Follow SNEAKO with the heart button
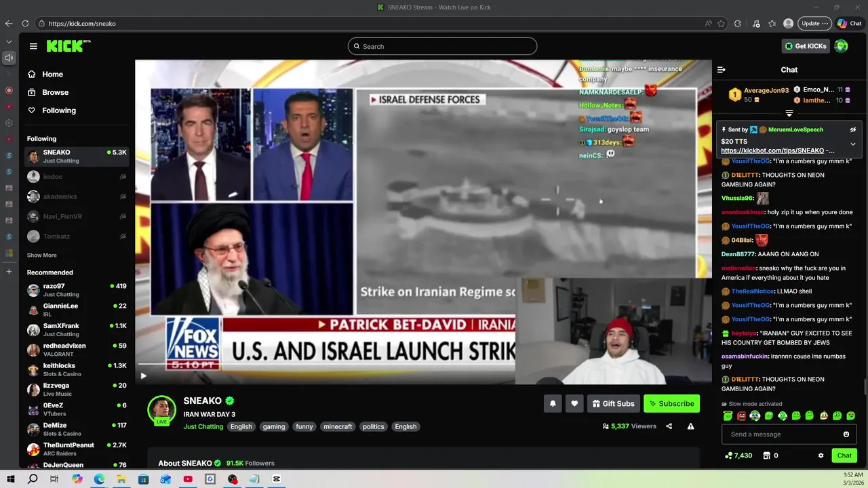 574,403
